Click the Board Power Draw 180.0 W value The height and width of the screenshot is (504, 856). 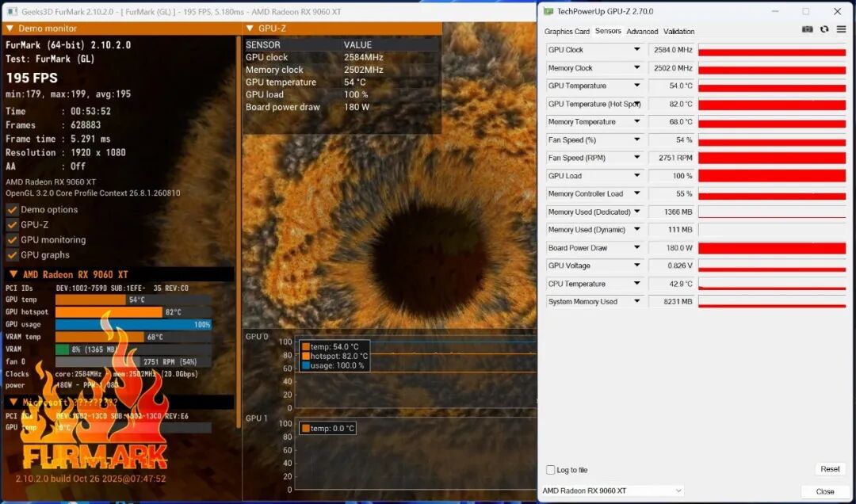(671, 248)
